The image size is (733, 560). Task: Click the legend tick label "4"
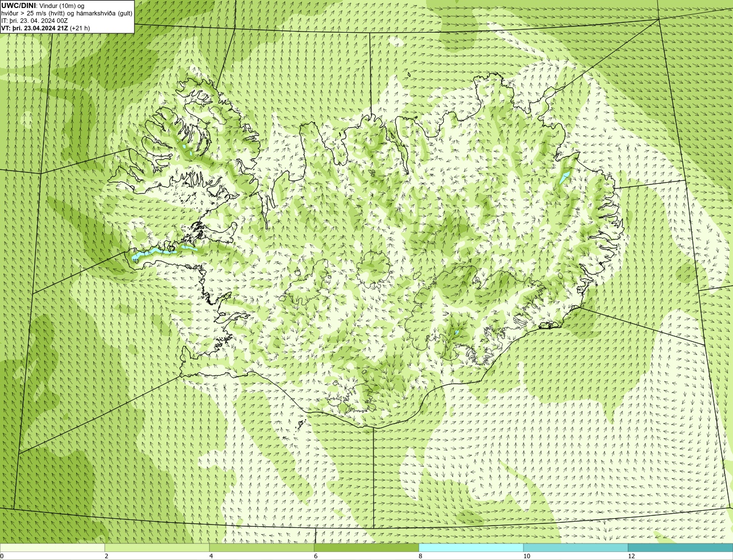(211, 556)
